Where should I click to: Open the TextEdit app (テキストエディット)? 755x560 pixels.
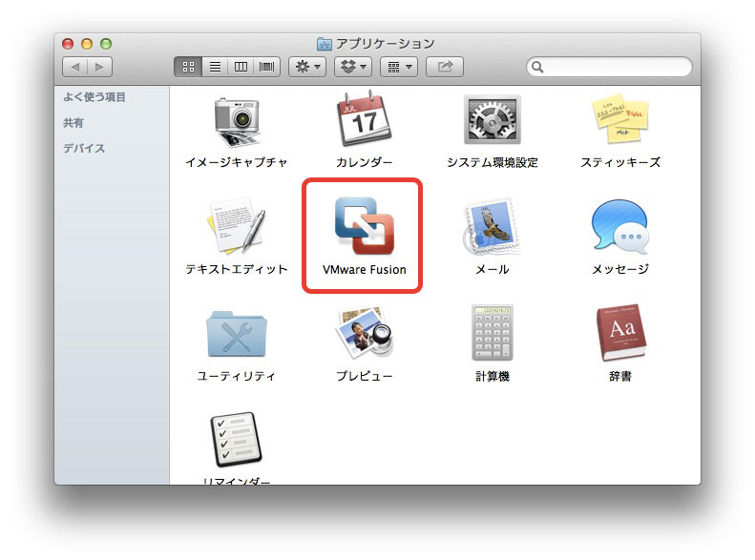tap(237, 226)
